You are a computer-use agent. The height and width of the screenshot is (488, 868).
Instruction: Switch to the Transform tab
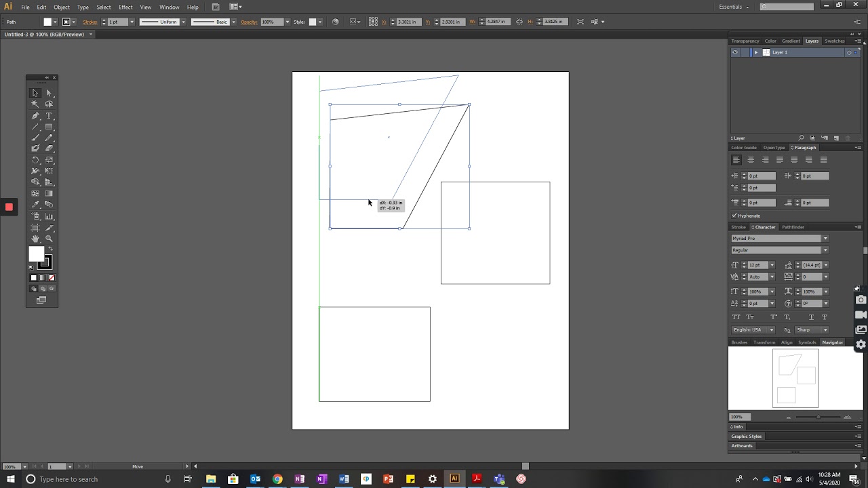coord(764,342)
